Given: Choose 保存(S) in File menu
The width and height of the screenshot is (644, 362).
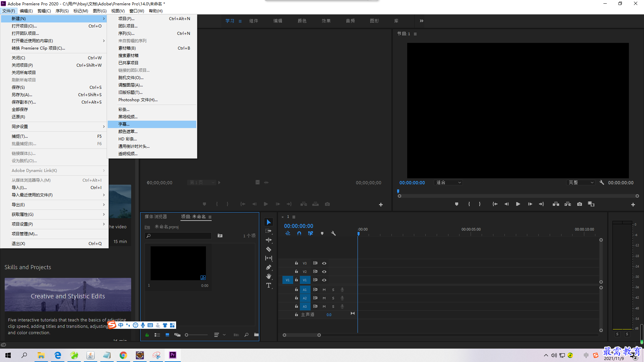Looking at the screenshot, I should [54, 87].
